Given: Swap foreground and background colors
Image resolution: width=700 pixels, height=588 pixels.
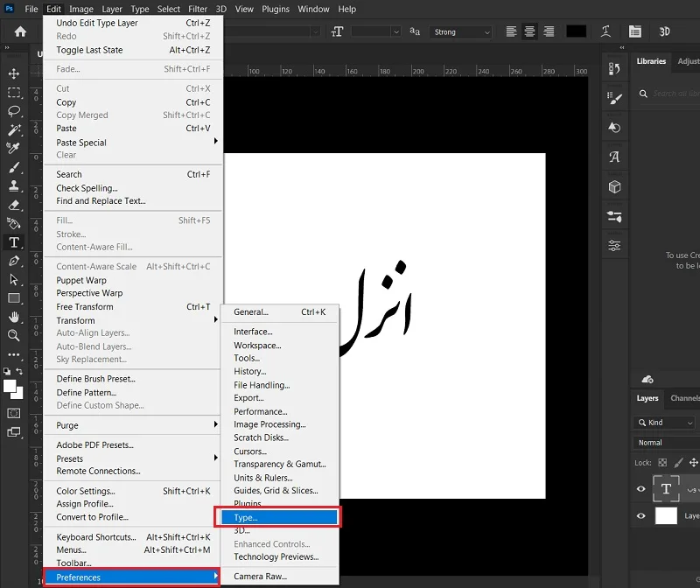Looking at the screenshot, I should click(x=19, y=371).
